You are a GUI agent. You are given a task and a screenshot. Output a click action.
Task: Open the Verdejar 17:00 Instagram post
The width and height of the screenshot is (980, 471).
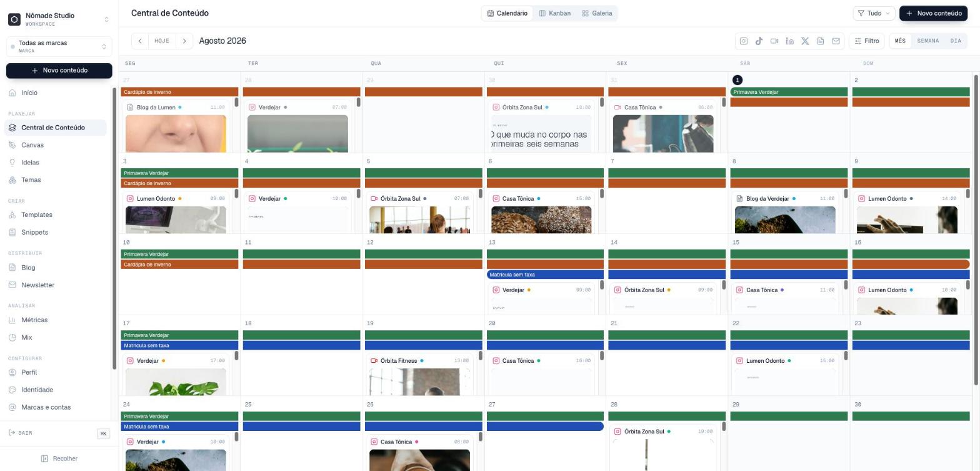point(176,375)
